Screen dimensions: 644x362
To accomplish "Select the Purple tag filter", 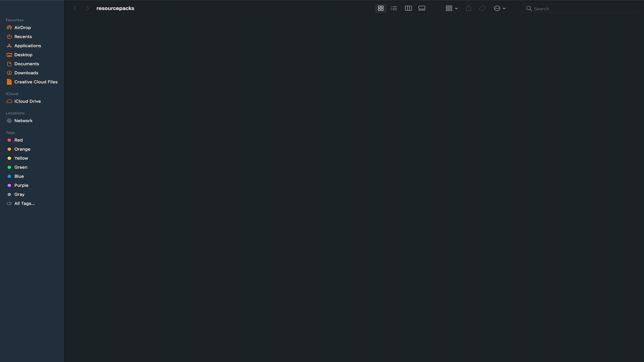I will pyautogui.click(x=21, y=185).
